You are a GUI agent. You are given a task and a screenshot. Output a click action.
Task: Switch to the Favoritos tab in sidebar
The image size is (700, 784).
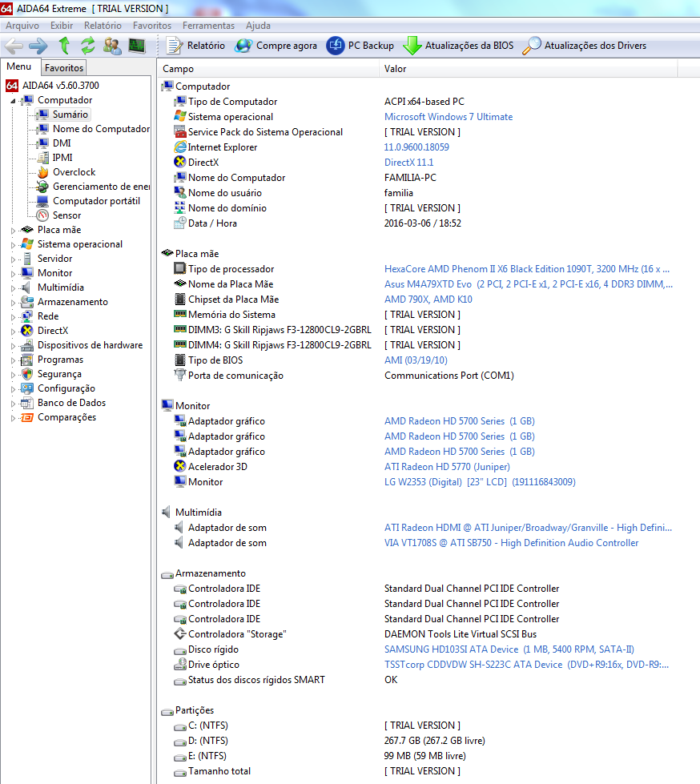tap(64, 67)
